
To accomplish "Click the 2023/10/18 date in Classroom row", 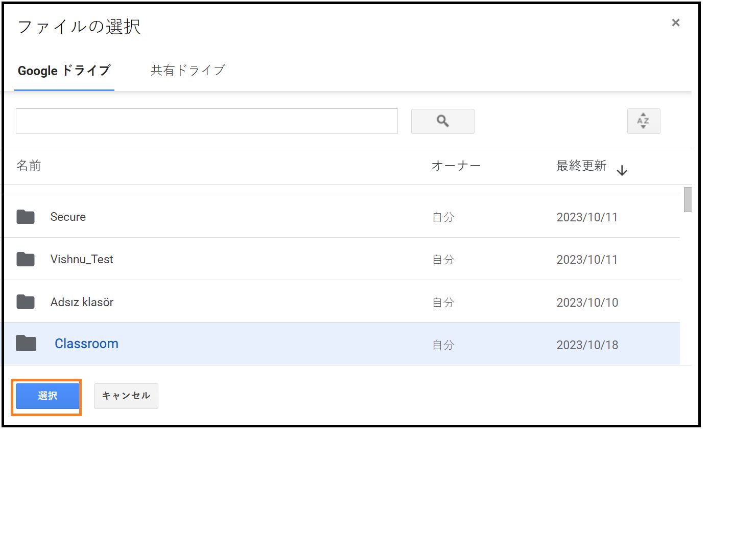I will [587, 345].
